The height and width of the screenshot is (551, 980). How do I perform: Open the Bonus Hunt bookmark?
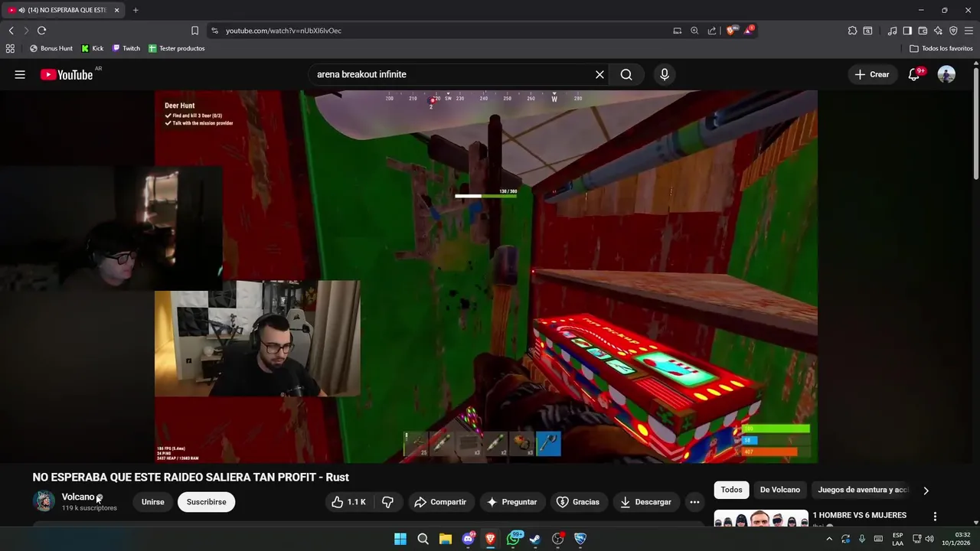[x=51, y=48]
